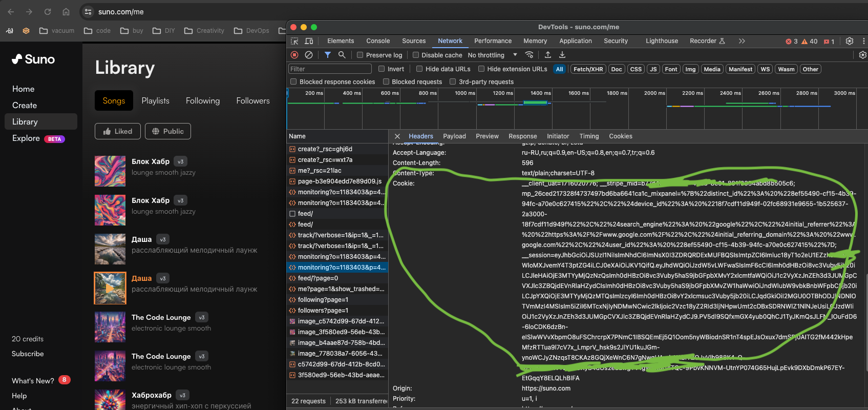Check Blocked requests checkbox

(x=386, y=81)
